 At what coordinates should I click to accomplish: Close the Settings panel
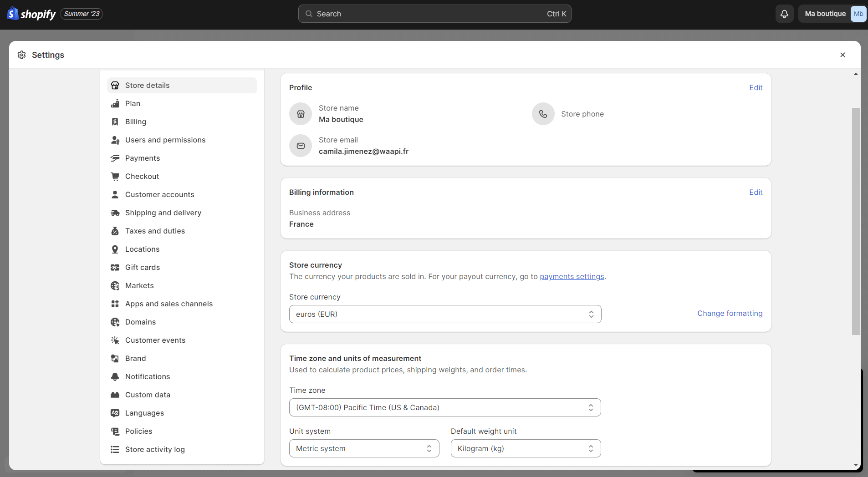[842, 55]
